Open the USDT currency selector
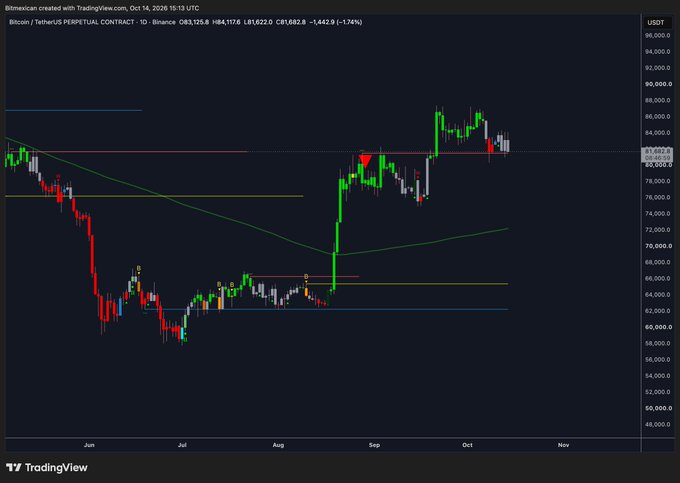Image resolution: width=680 pixels, height=483 pixels. pos(656,22)
